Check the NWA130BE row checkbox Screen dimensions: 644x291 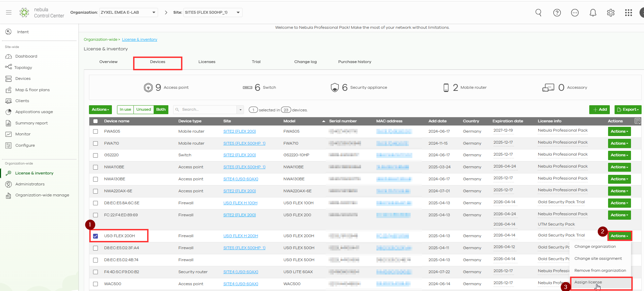[95, 179]
